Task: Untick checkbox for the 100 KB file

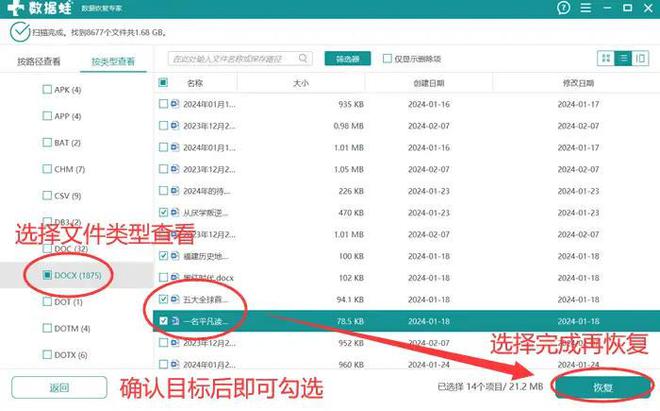Action: coord(163,256)
